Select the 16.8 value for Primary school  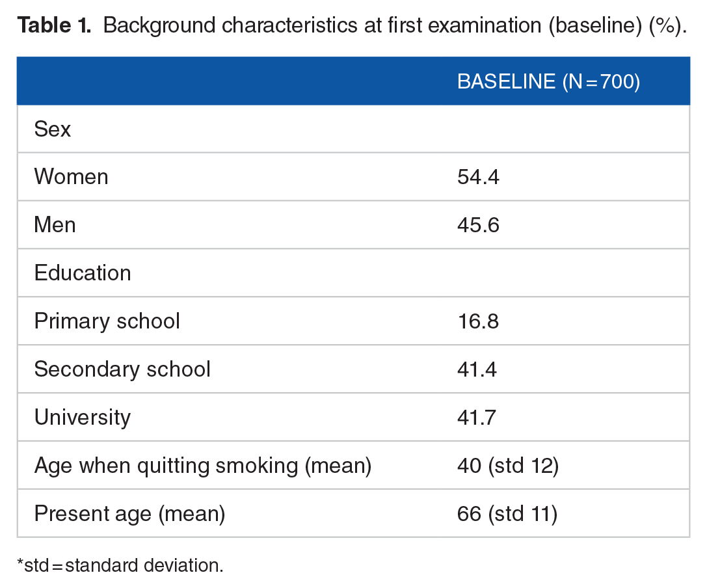pyautogui.click(x=479, y=321)
